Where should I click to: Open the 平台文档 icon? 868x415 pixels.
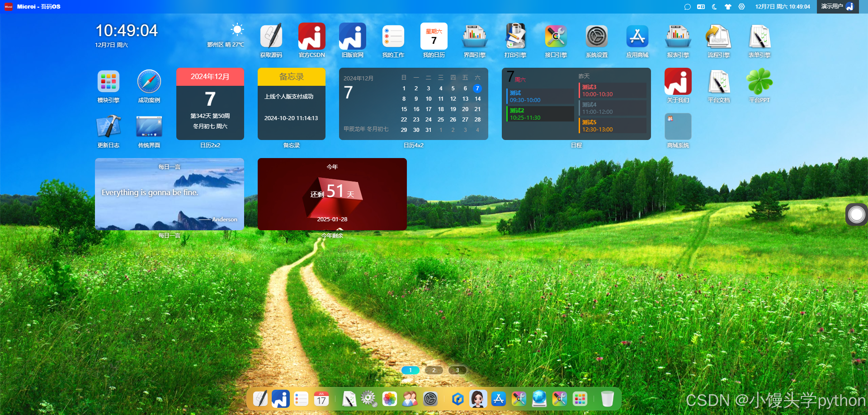pyautogui.click(x=719, y=81)
